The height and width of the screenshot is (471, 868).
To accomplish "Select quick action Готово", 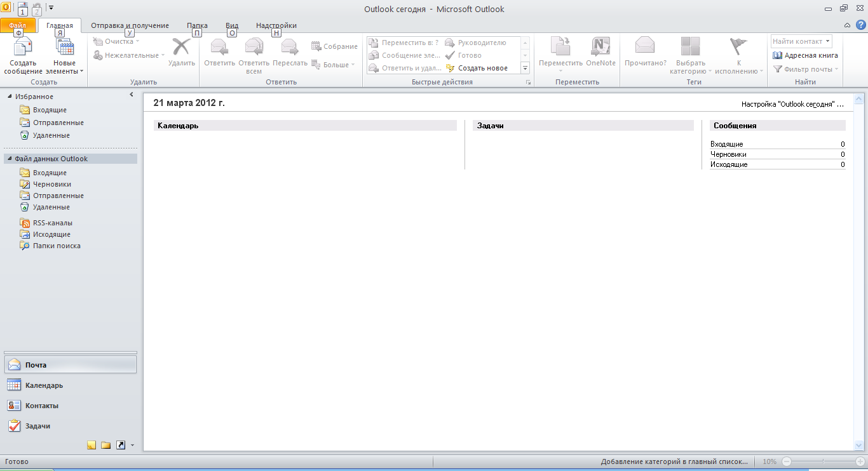I will (x=463, y=55).
